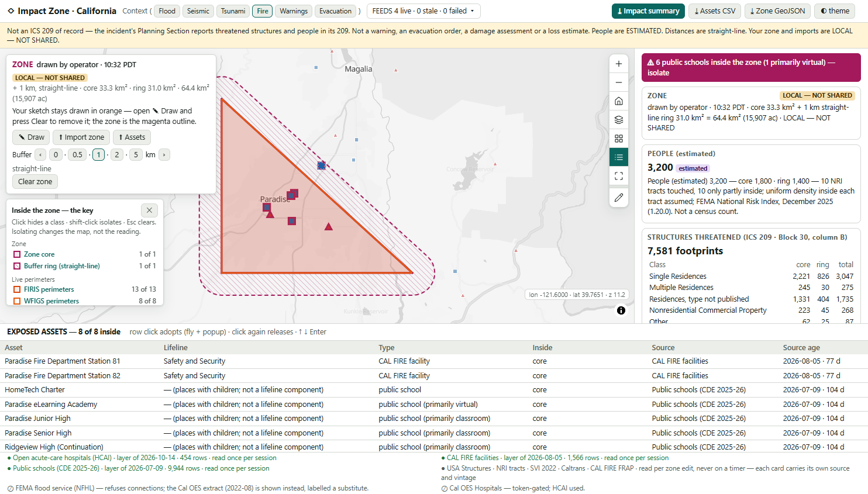Download the Impact summary
This screenshot has height=494, width=868.
648,11
